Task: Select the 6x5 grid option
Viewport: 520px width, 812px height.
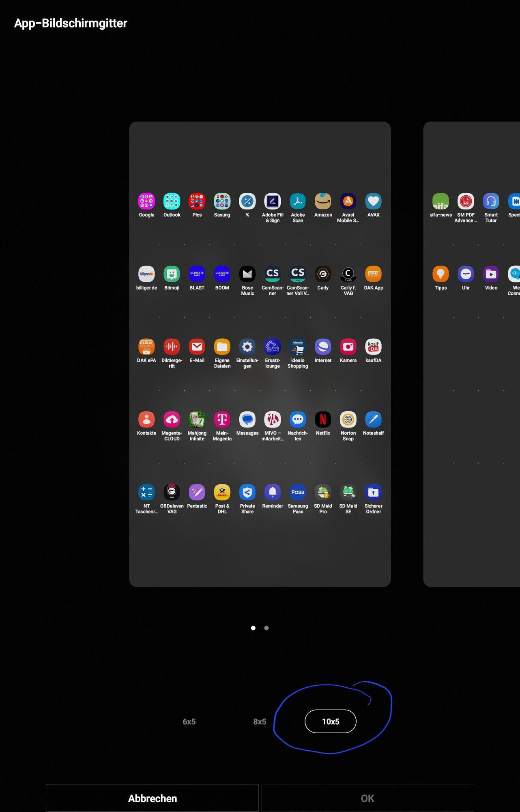Action: click(x=189, y=721)
